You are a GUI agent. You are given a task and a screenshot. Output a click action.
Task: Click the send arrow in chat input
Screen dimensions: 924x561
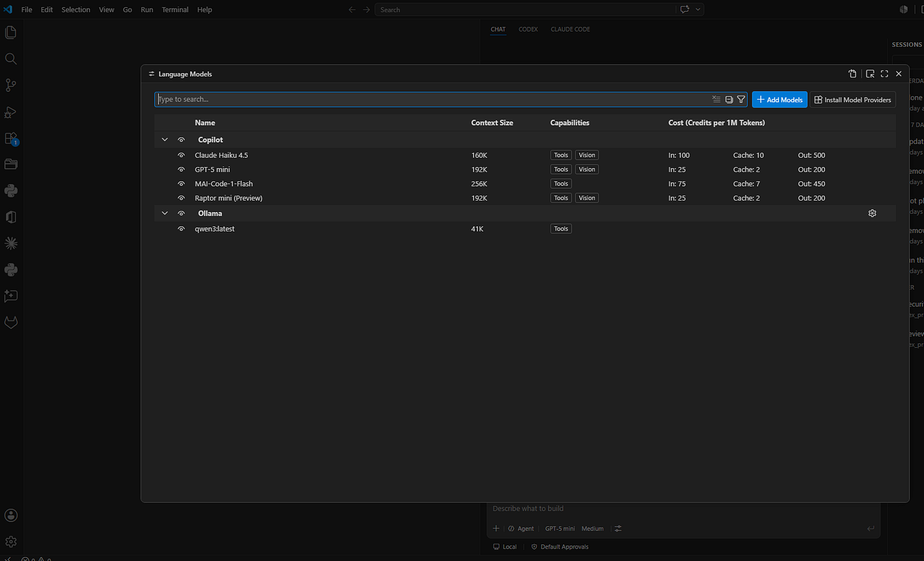871,529
